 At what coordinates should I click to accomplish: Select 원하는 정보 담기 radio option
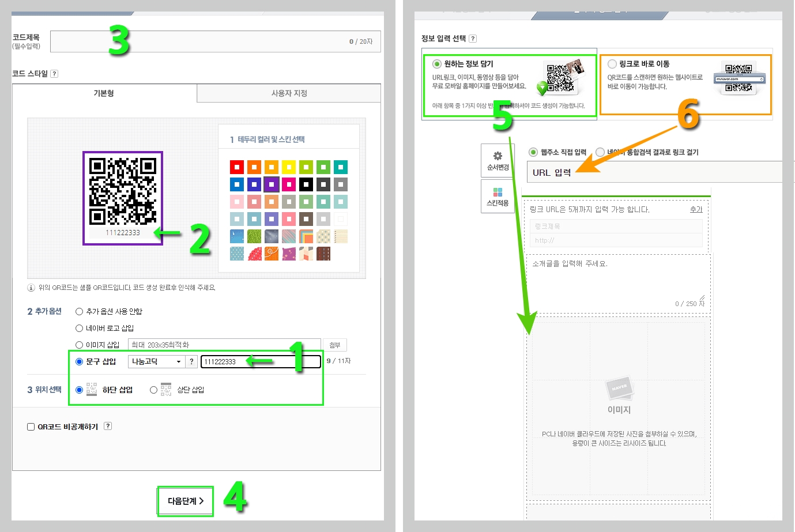click(x=437, y=64)
